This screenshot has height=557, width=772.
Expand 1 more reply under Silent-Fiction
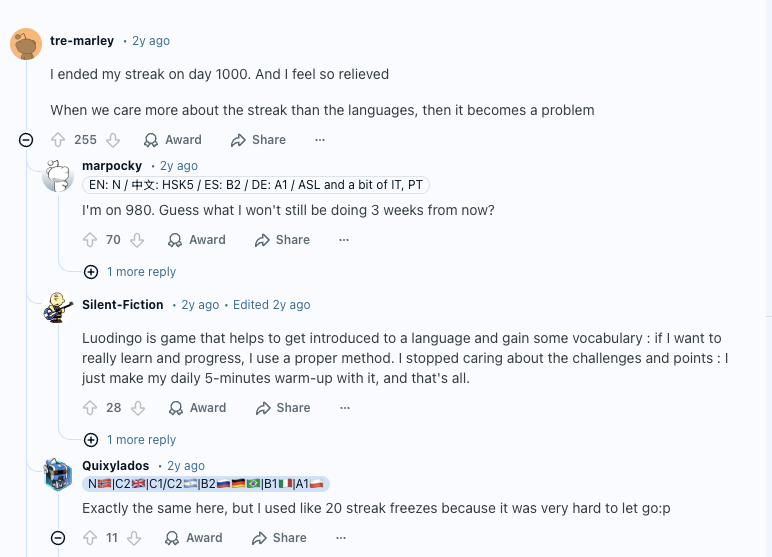[x=131, y=440]
